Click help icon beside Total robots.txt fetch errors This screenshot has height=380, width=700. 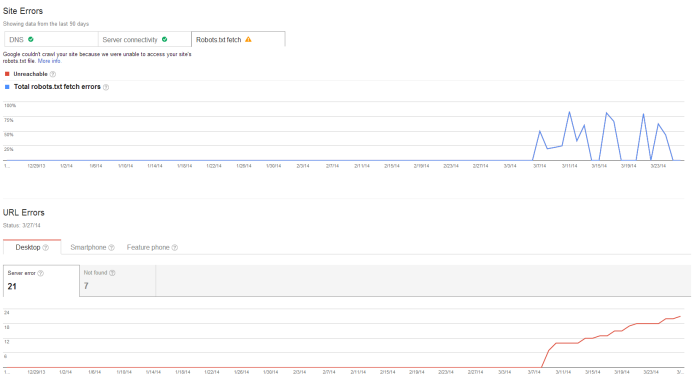tap(106, 87)
